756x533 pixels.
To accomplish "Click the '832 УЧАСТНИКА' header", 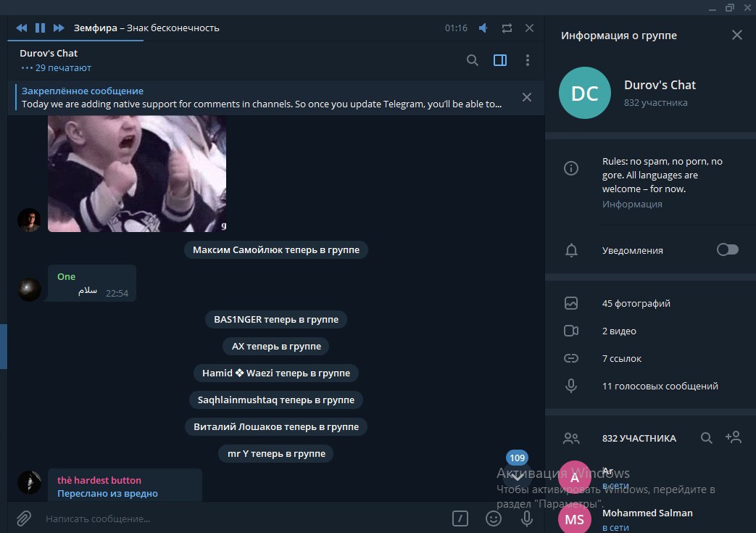I will point(639,439).
